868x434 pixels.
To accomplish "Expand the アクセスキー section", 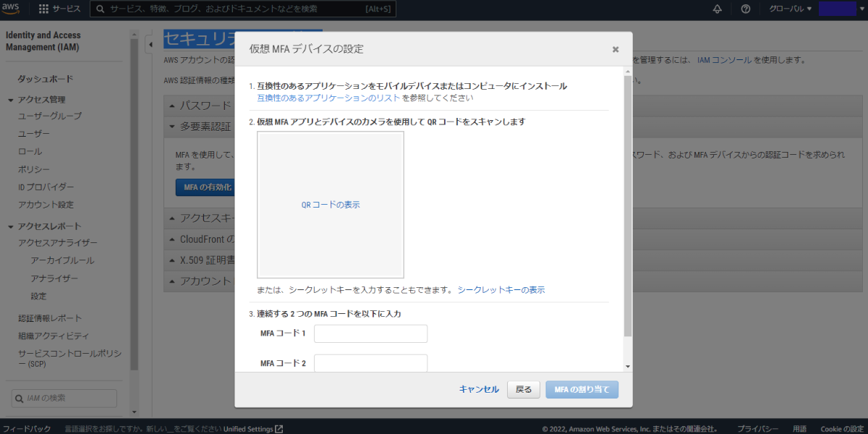I will (x=172, y=218).
